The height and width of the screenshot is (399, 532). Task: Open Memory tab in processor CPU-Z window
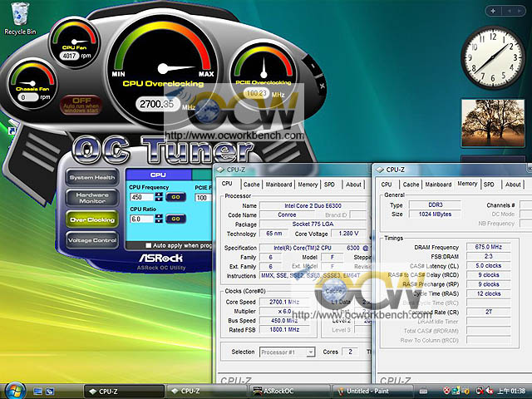(308, 185)
